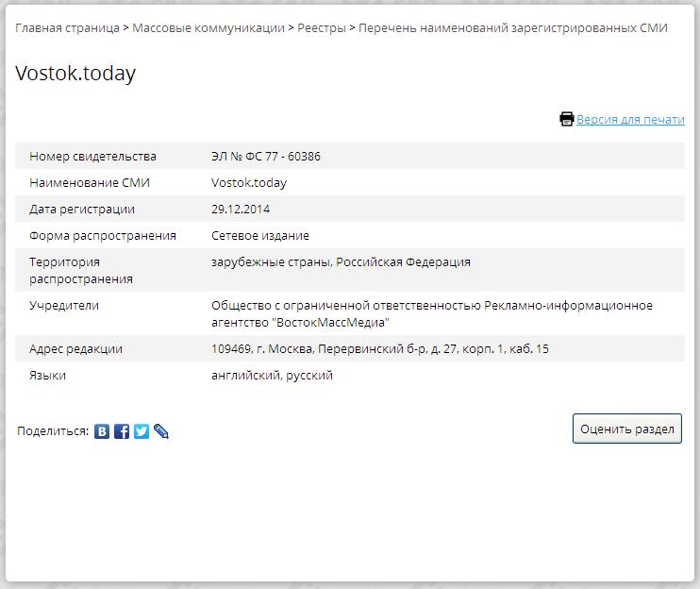Click the 'Vostok.today' value in the table
The image size is (700, 589).
click(x=248, y=182)
